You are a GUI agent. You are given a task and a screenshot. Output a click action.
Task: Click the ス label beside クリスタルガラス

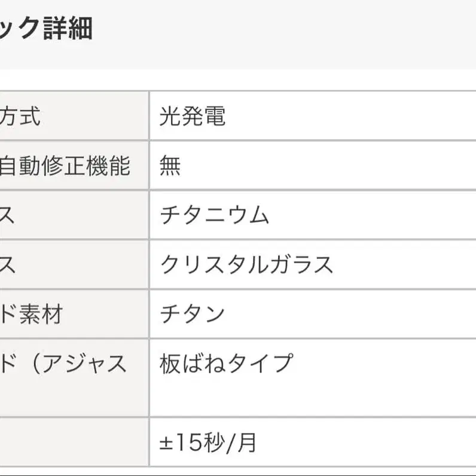click(x=7, y=264)
